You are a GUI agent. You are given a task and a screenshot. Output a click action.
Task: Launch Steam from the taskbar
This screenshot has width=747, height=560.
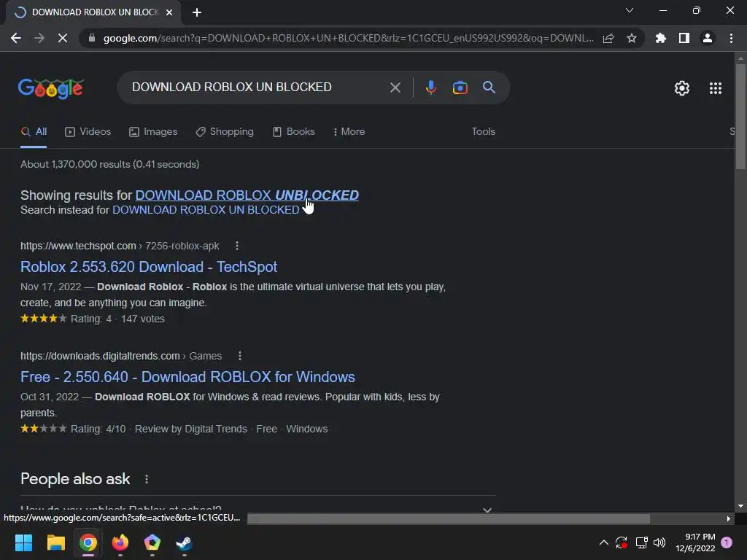click(x=185, y=542)
